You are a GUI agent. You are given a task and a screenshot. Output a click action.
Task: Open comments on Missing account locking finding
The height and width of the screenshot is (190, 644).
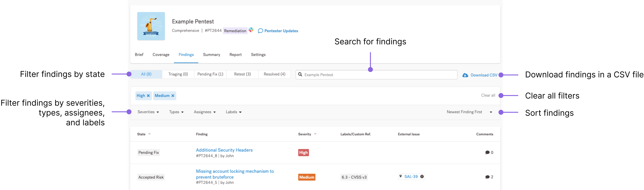point(489,177)
